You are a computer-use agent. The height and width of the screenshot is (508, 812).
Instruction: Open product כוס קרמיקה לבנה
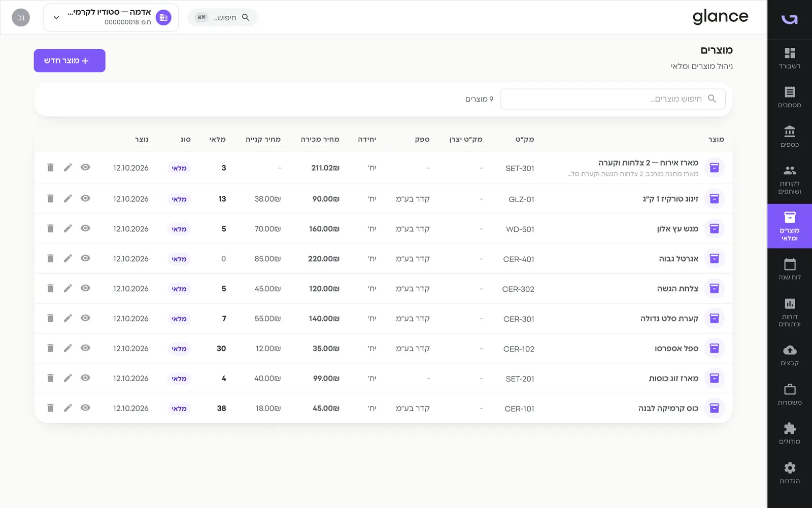pyautogui.click(x=668, y=408)
